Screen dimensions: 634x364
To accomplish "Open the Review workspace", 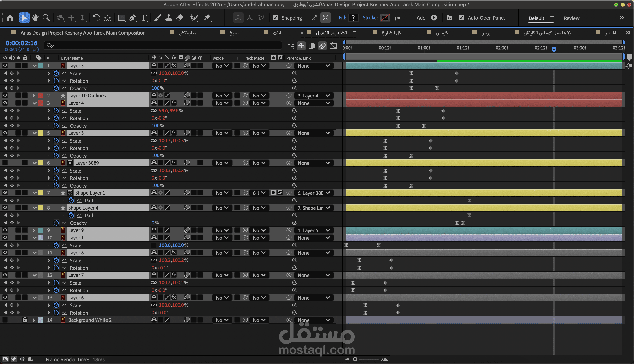I will point(571,18).
